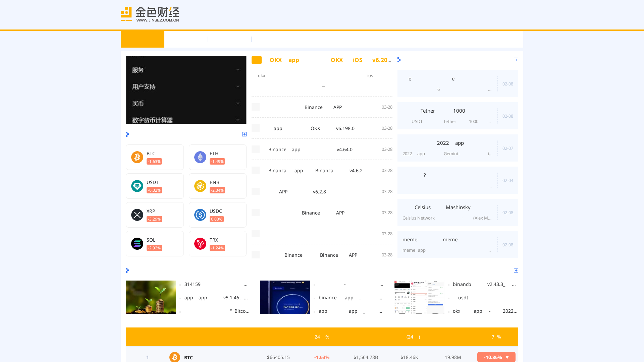The width and height of the screenshot is (644, 362).
Task: Click the price $66405.15 in BTC row
Action: (278, 357)
